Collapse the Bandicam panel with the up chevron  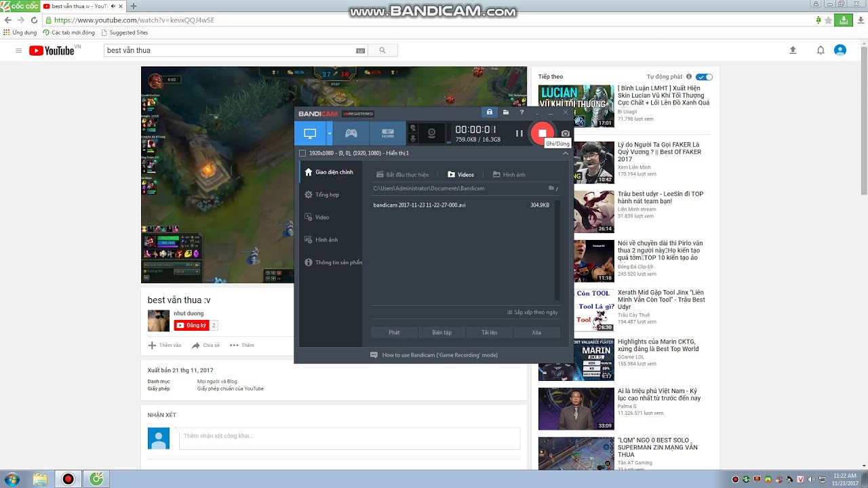tap(565, 153)
